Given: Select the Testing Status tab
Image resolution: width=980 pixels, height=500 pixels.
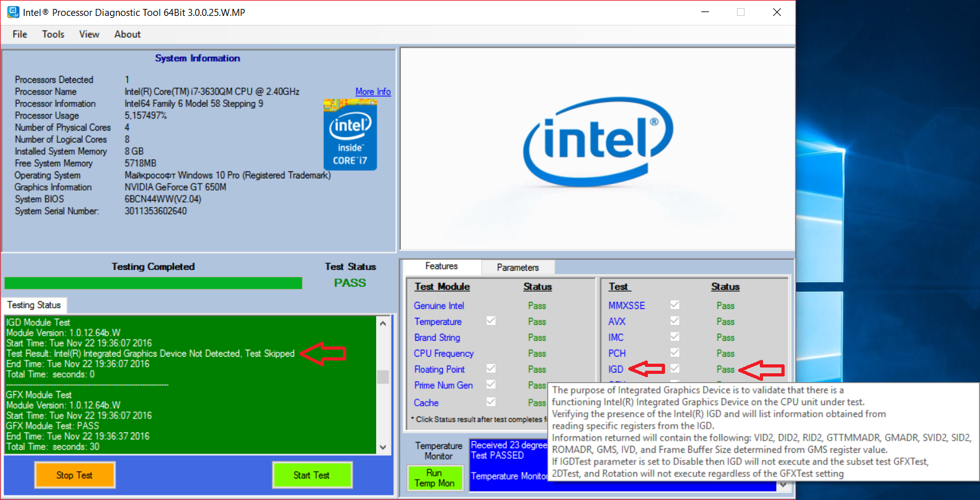Looking at the screenshot, I should [34, 305].
